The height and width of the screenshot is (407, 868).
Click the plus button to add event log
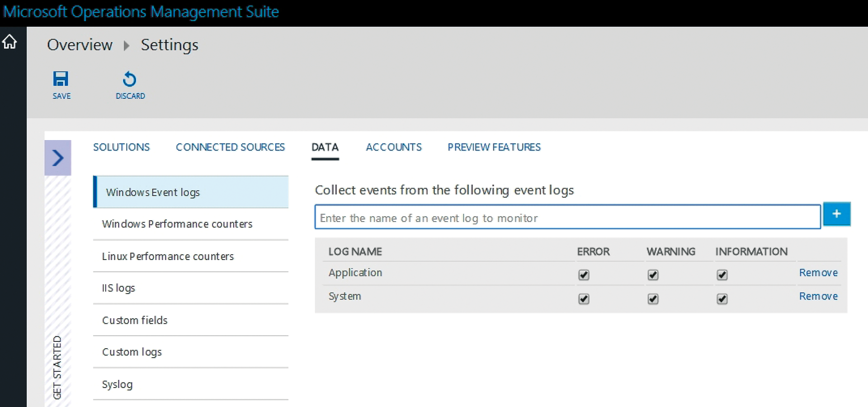[x=837, y=214]
